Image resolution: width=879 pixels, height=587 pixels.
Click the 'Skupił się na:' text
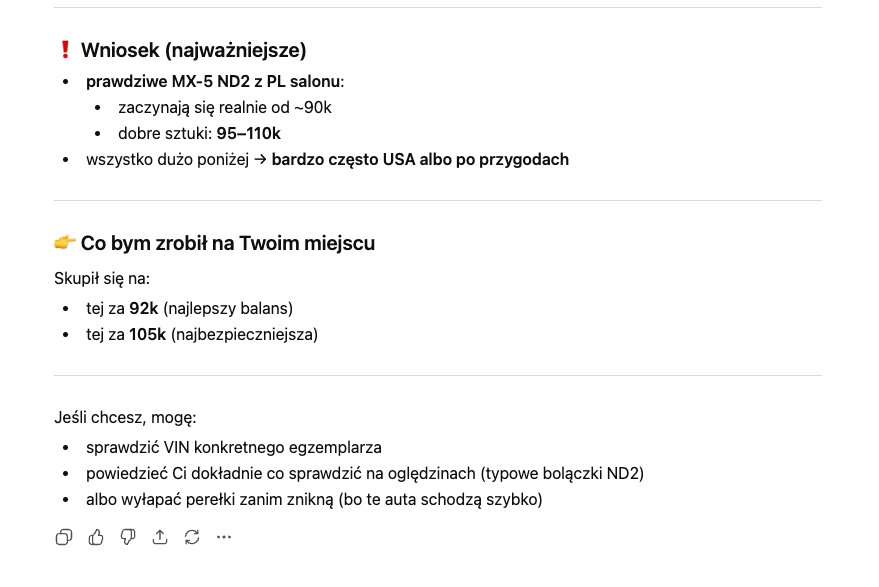click(102, 278)
